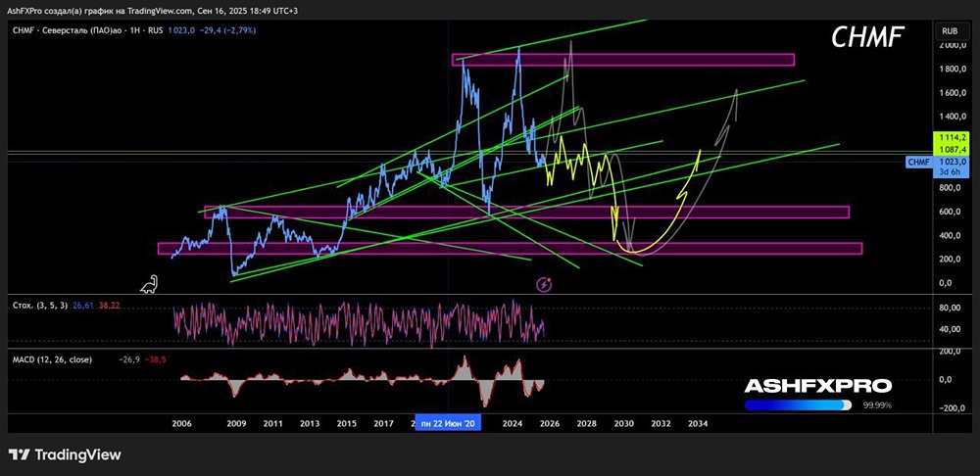Click the date marker пн 22 Июн '20
The image size is (980, 476).
(448, 423)
